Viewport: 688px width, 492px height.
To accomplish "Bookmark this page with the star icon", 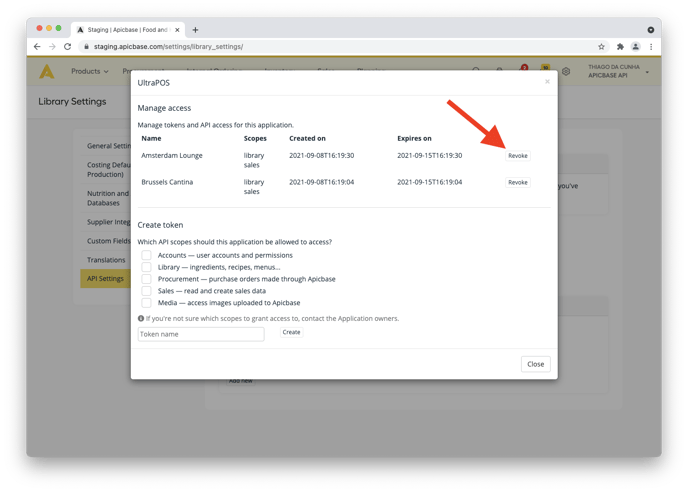I will (601, 47).
